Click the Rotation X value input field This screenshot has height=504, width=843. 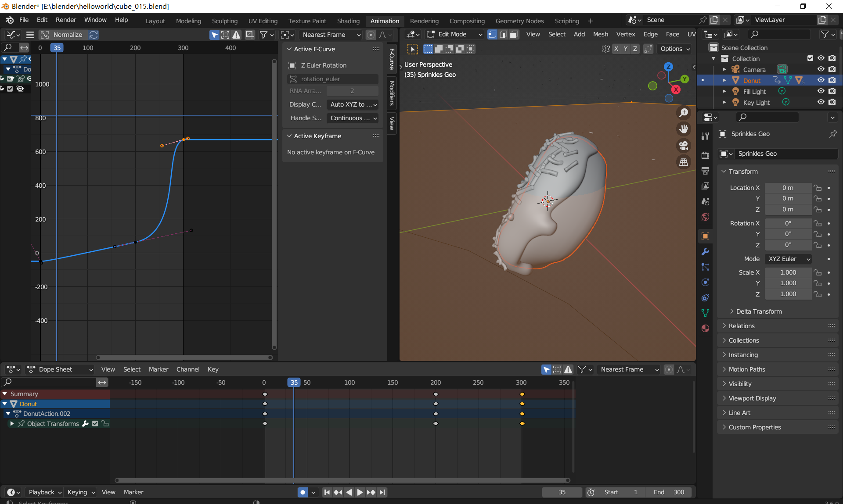click(x=787, y=223)
